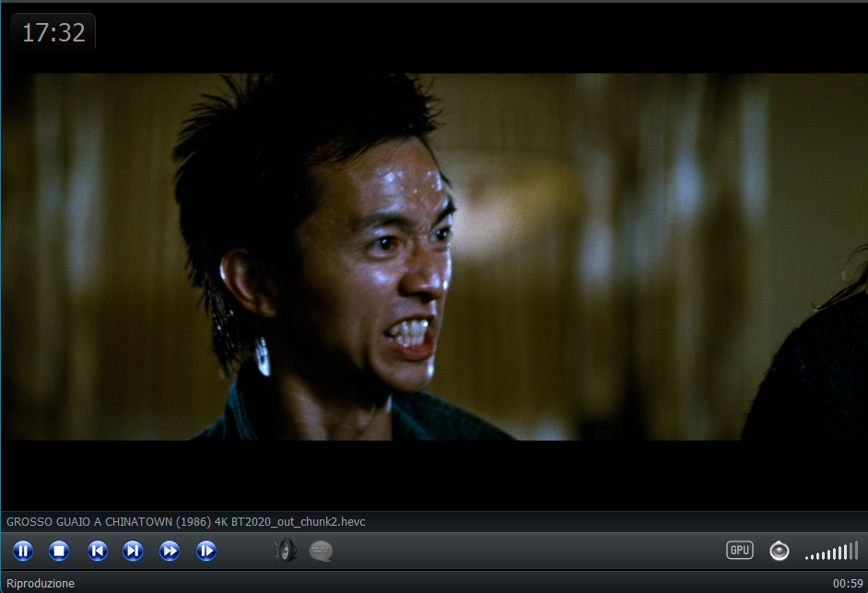Adjust volume using the volume bars
The image size is (868, 593).
[x=831, y=551]
